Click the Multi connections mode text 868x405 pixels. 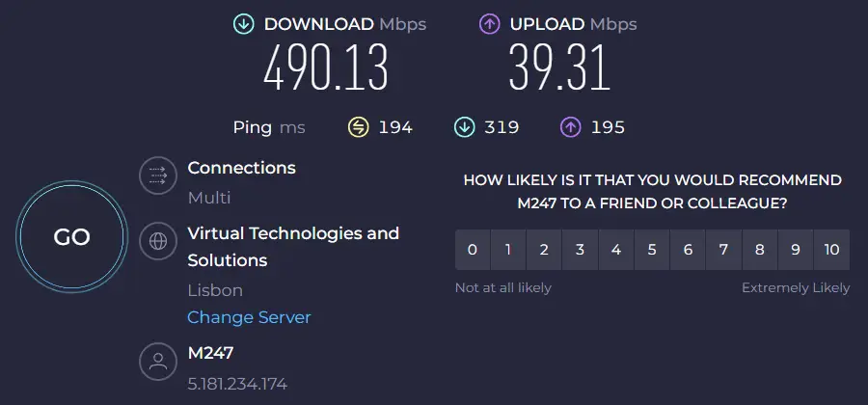point(209,198)
